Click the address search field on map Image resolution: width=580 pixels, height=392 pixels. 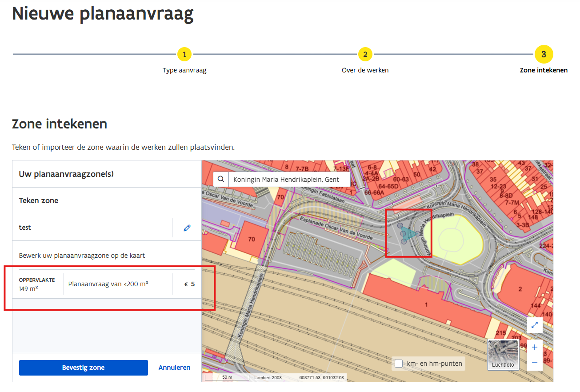click(289, 180)
